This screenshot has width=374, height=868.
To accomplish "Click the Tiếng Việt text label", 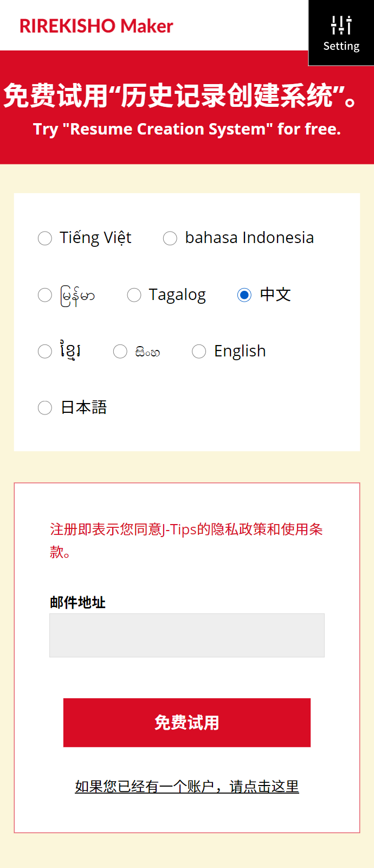I will click(x=95, y=238).
